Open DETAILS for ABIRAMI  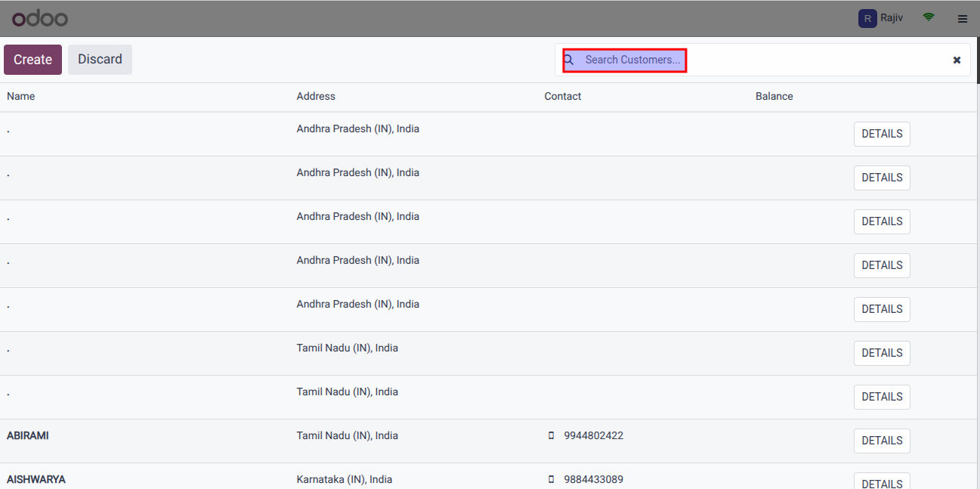pyautogui.click(x=882, y=441)
